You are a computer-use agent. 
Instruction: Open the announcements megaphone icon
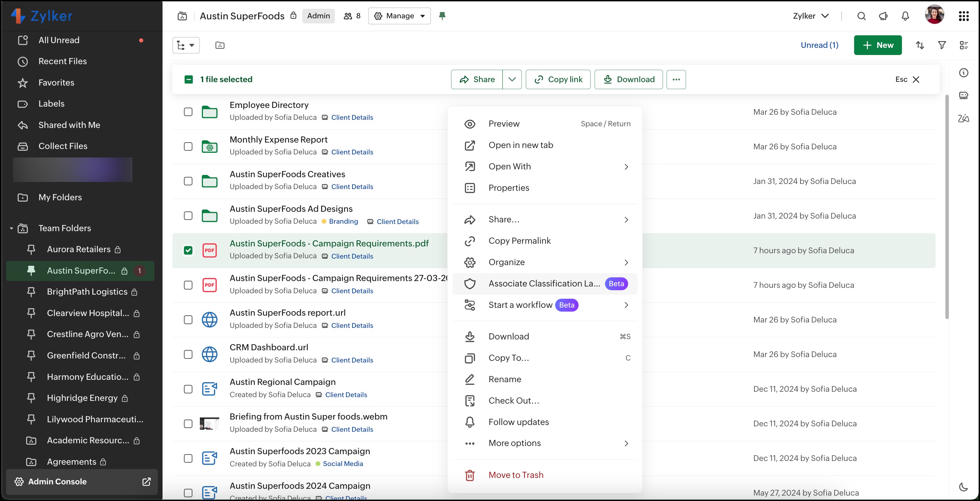pos(883,16)
